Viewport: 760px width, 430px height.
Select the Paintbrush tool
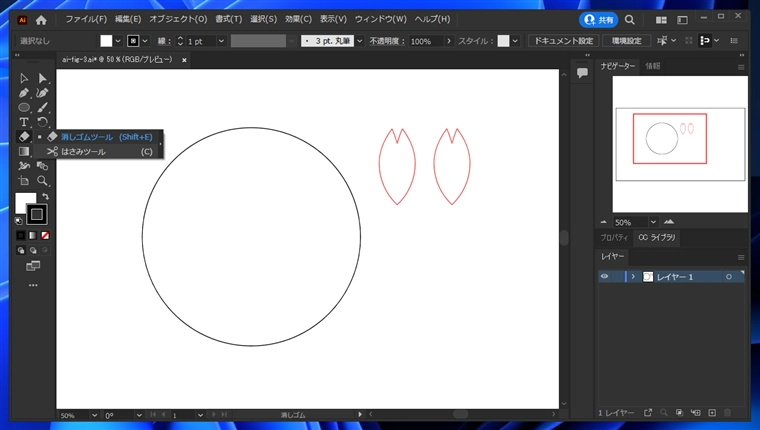coord(42,108)
